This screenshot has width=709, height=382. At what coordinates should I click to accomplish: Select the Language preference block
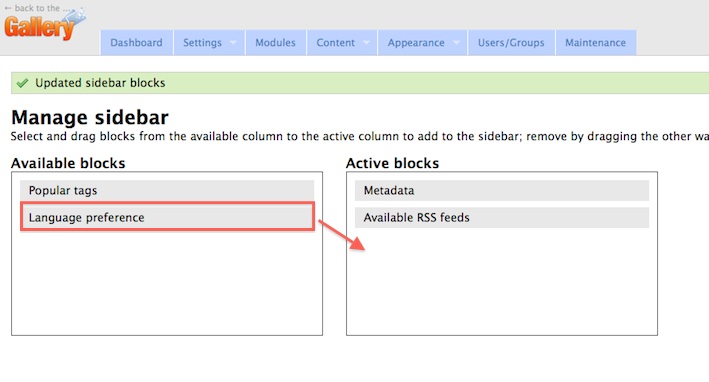pyautogui.click(x=167, y=217)
